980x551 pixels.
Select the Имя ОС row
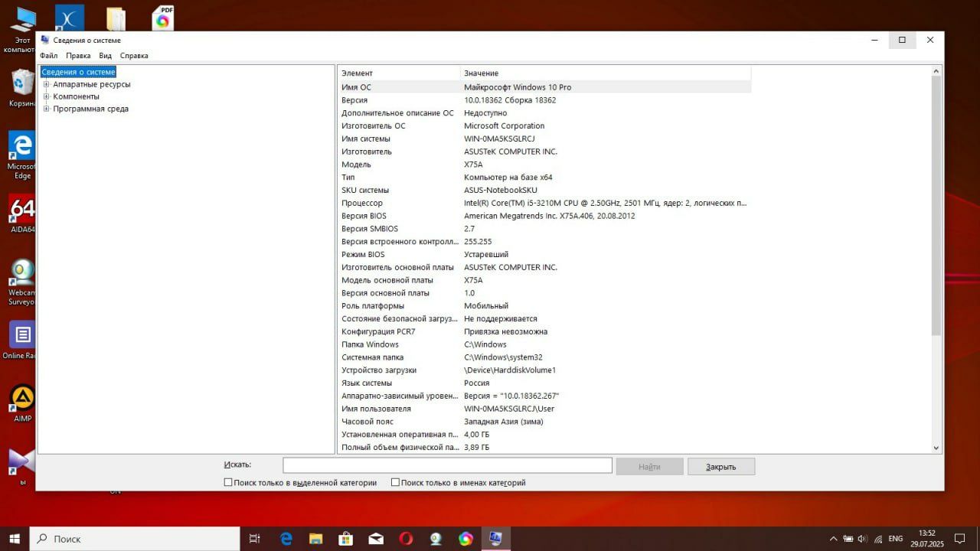coord(544,87)
